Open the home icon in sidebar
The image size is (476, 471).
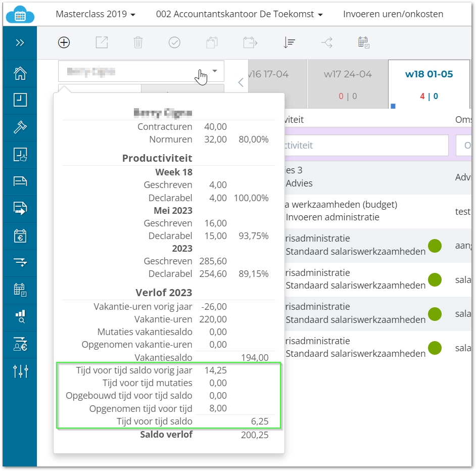pyautogui.click(x=20, y=73)
